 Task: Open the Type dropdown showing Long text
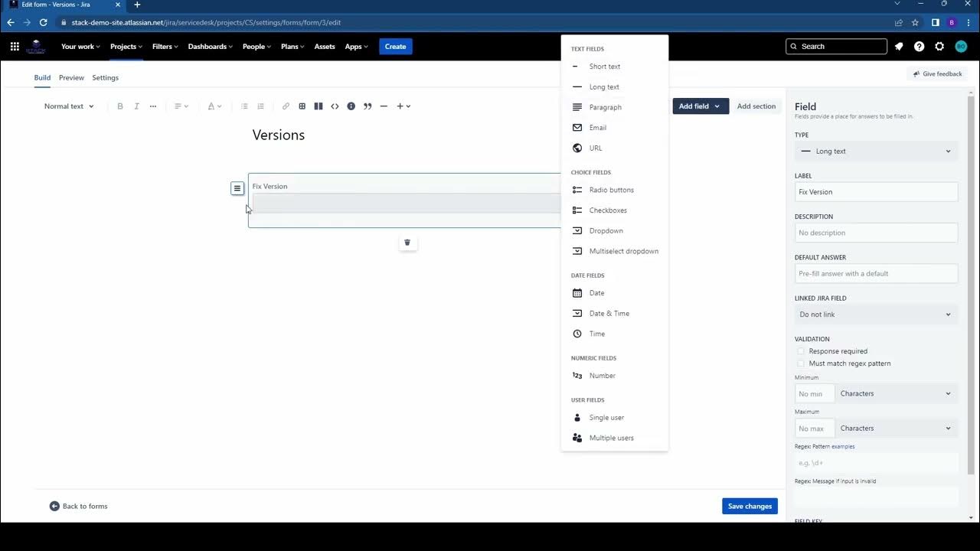876,152
